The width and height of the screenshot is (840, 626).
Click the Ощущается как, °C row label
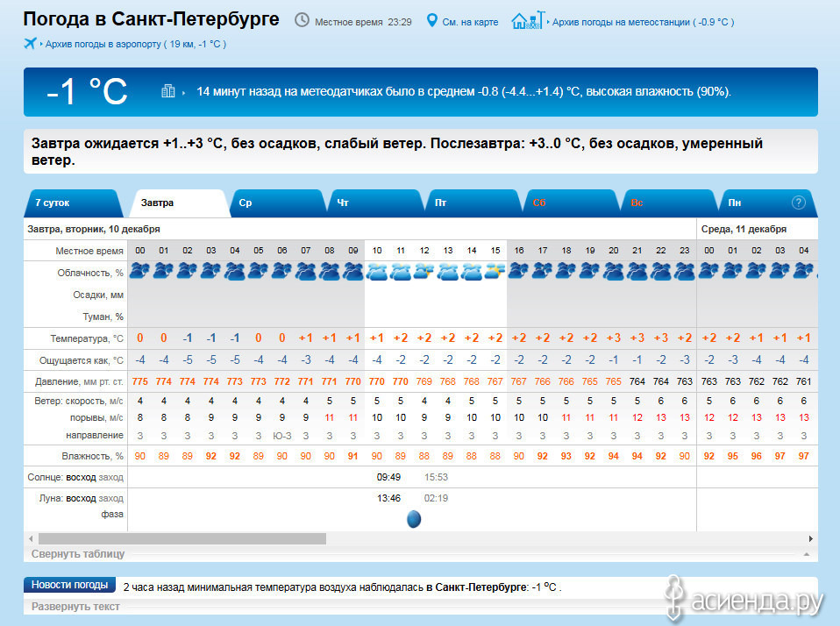[82, 360]
